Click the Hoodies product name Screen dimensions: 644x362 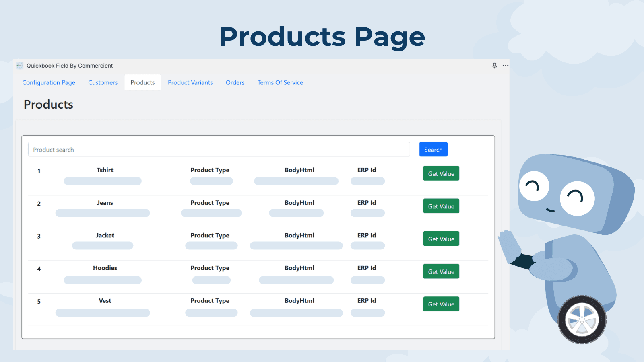(x=105, y=268)
